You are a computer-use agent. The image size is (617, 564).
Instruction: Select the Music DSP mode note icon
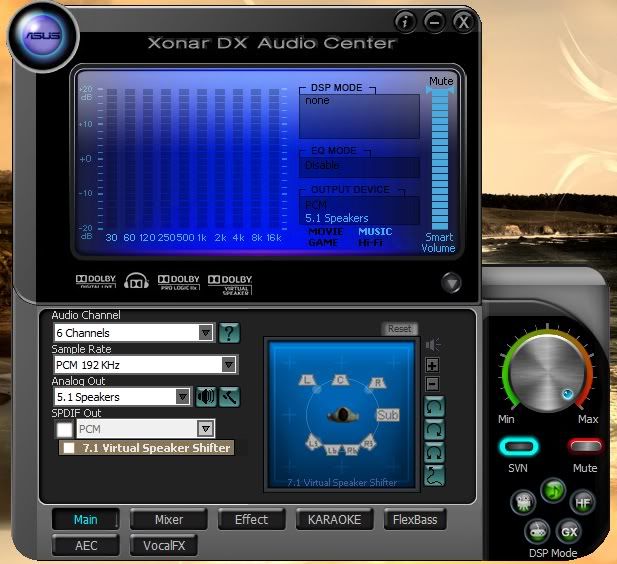pos(553,491)
